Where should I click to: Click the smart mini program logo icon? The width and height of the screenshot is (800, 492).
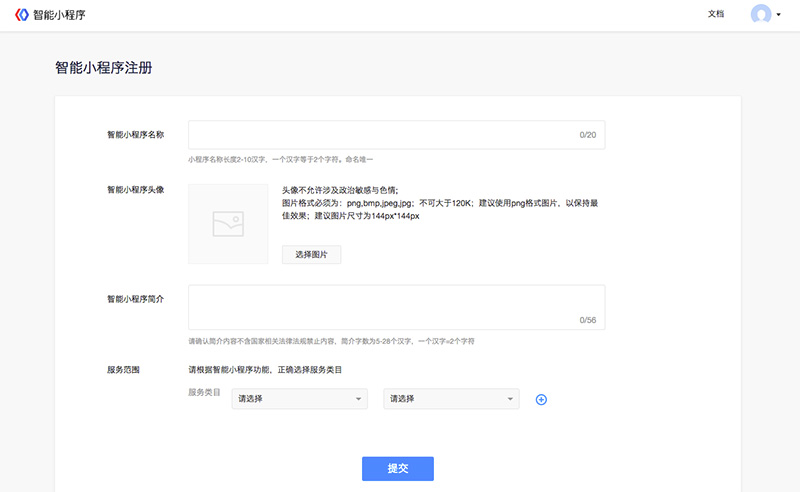point(22,15)
